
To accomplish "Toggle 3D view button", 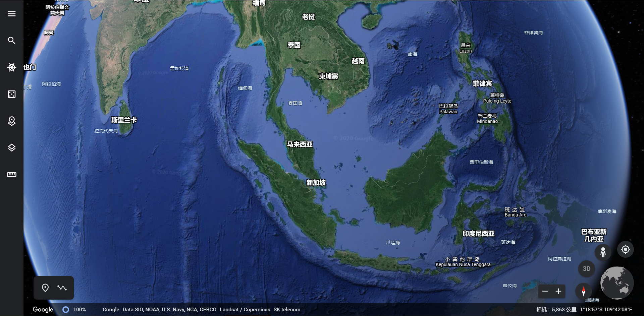I will (x=587, y=269).
